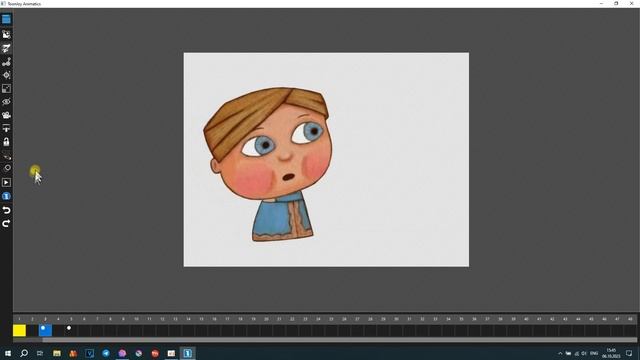
Task: Open the notification center
Action: [x=629, y=353]
